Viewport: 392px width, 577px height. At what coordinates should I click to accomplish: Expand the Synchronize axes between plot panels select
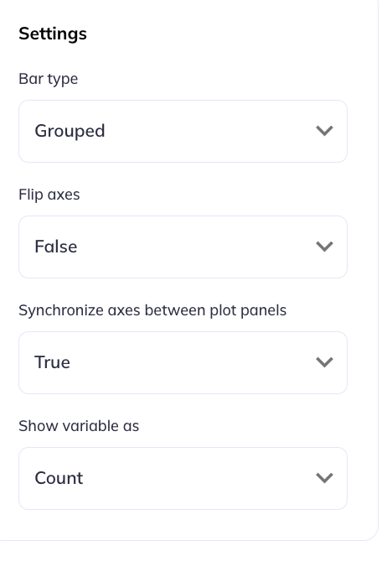tap(183, 362)
